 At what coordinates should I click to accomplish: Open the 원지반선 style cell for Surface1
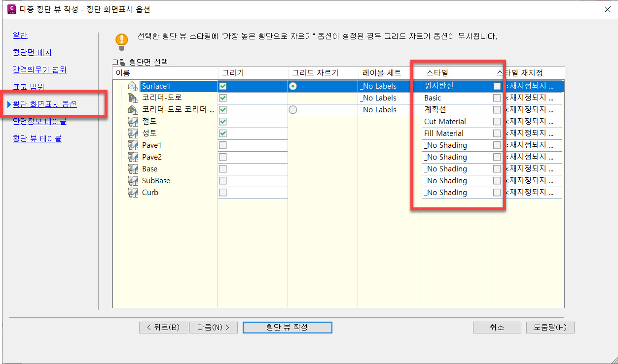[456, 86]
